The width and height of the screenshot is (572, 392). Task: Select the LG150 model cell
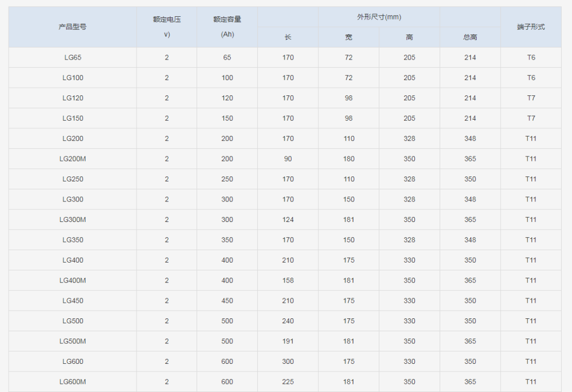(73, 118)
